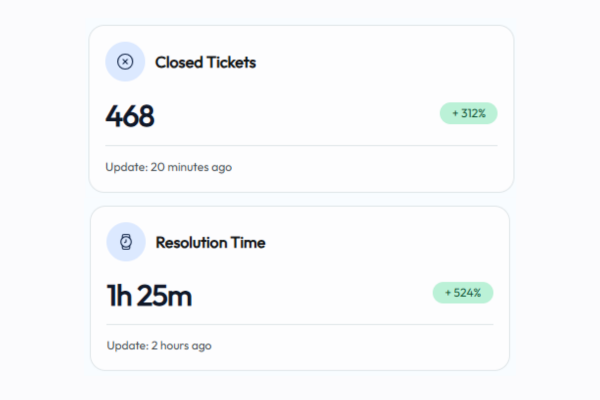Viewport: 600px width, 400px height.
Task: Click the 468 closed tickets value
Action: point(130,116)
